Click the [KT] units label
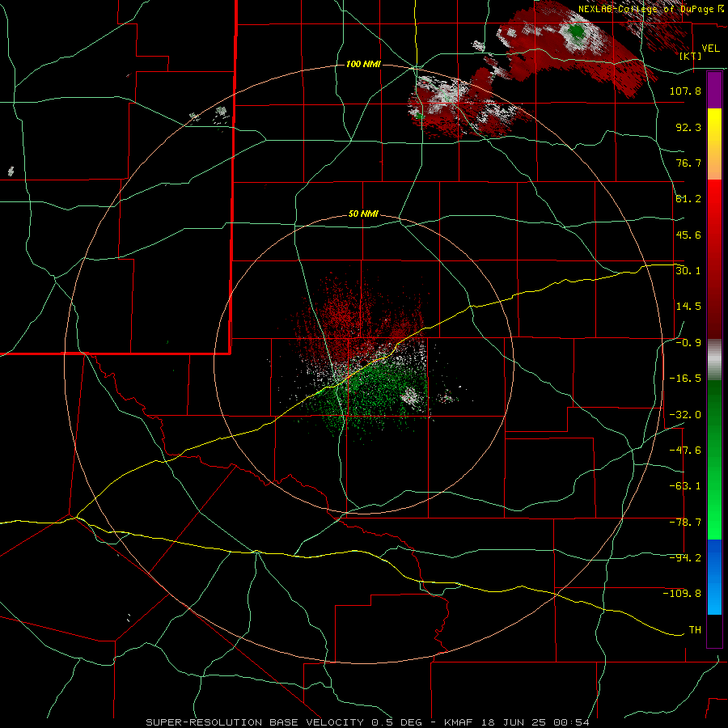This screenshot has width=728, height=728. tap(691, 56)
